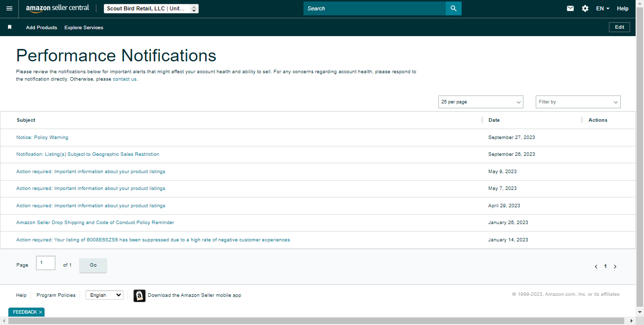Click the contact us link
Screen dimensions: 644x325
[x=125, y=79]
